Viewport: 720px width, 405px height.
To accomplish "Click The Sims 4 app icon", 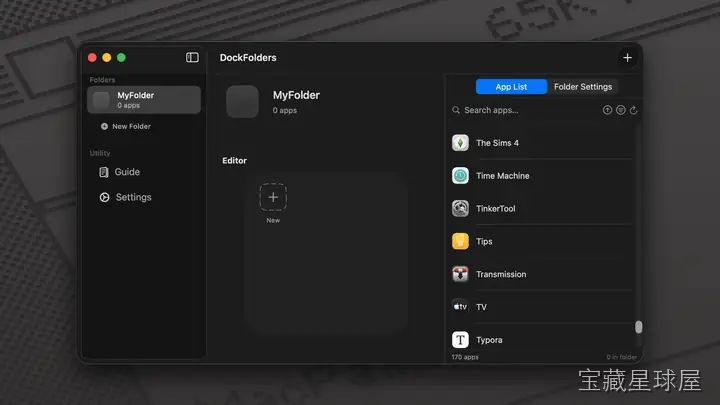I will [x=460, y=143].
